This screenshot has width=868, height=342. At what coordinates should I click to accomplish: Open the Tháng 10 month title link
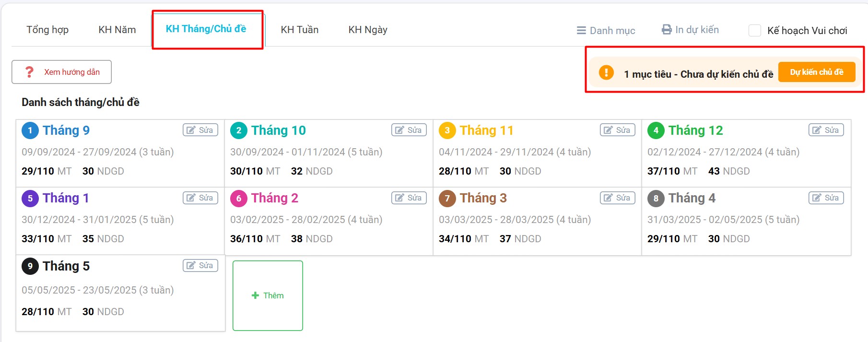(x=278, y=130)
